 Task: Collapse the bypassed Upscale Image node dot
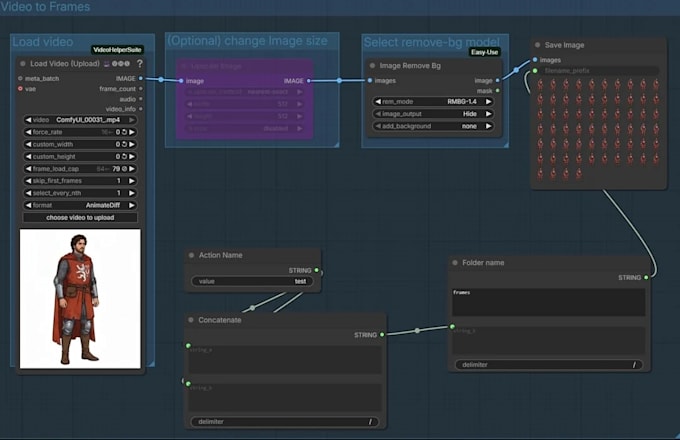coord(184,66)
